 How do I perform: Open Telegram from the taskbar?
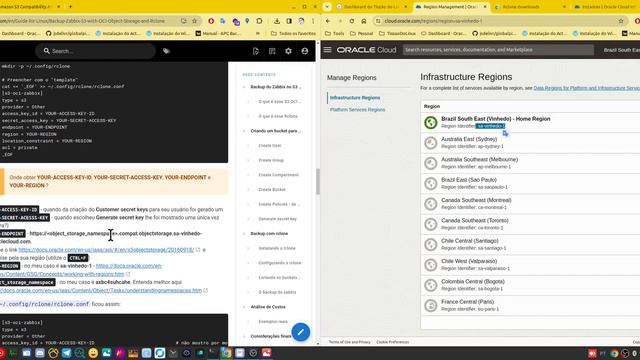pos(67,353)
